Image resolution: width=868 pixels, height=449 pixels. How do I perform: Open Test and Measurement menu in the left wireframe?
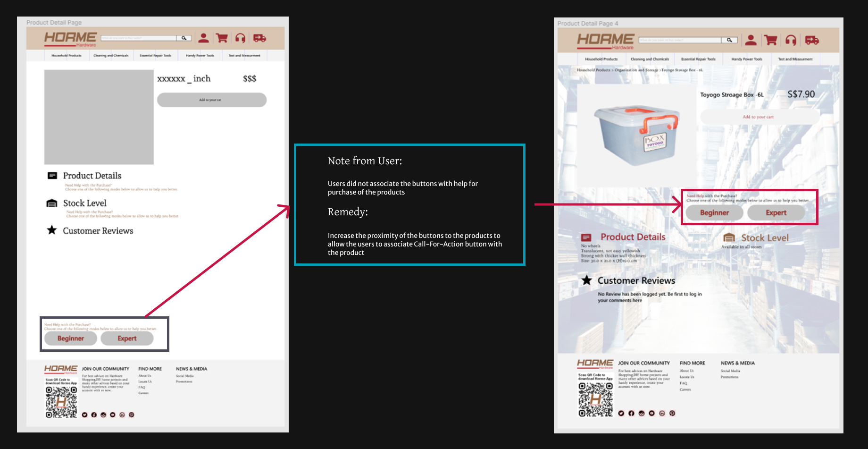[244, 56]
